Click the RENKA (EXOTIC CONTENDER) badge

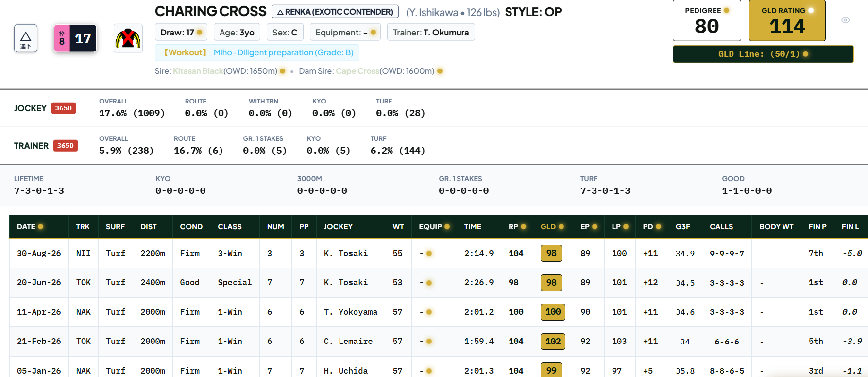coord(335,12)
